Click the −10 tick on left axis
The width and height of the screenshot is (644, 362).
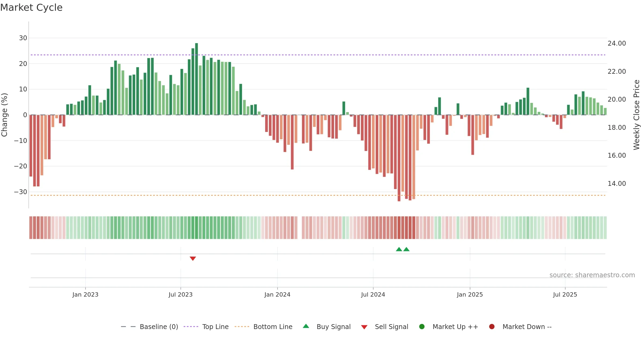pos(21,141)
